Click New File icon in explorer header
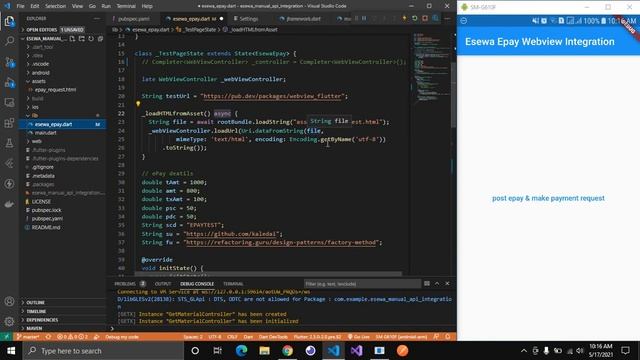Viewport: 640px width, 360px height. [x=72, y=38]
